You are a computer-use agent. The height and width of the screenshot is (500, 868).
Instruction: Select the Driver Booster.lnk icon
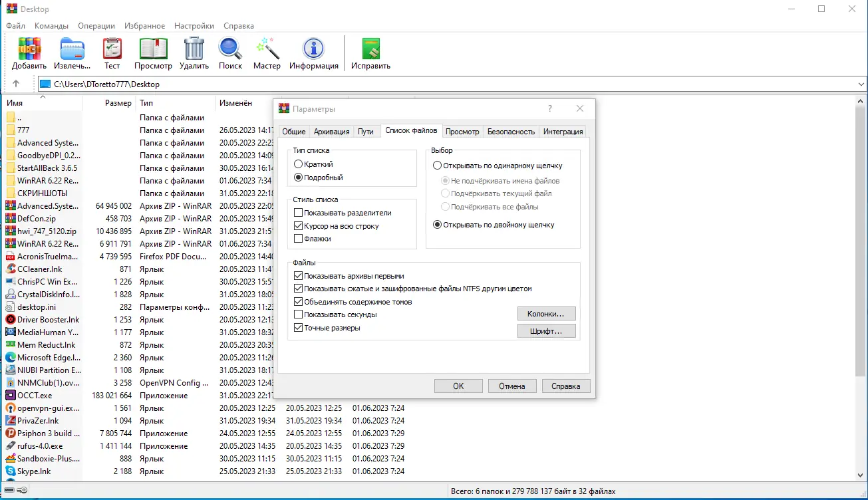pyautogui.click(x=11, y=320)
